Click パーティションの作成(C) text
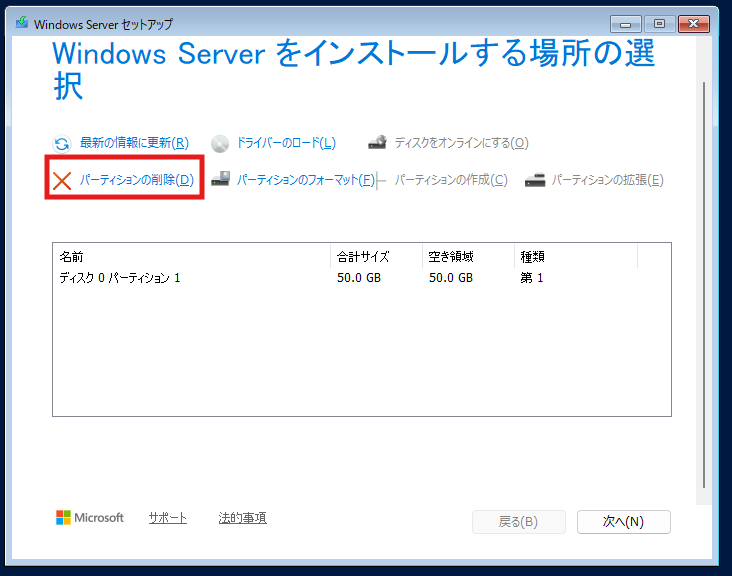This screenshot has height=576, width=732. click(451, 180)
